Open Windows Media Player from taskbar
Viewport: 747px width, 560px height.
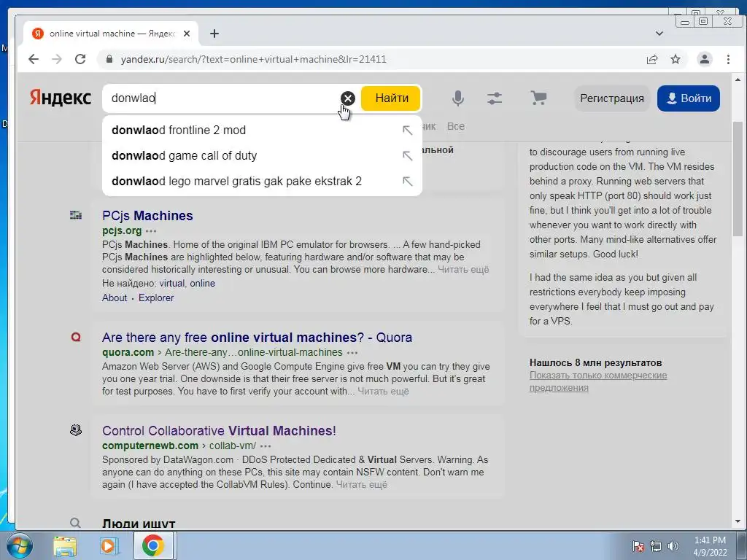pyautogui.click(x=108, y=545)
